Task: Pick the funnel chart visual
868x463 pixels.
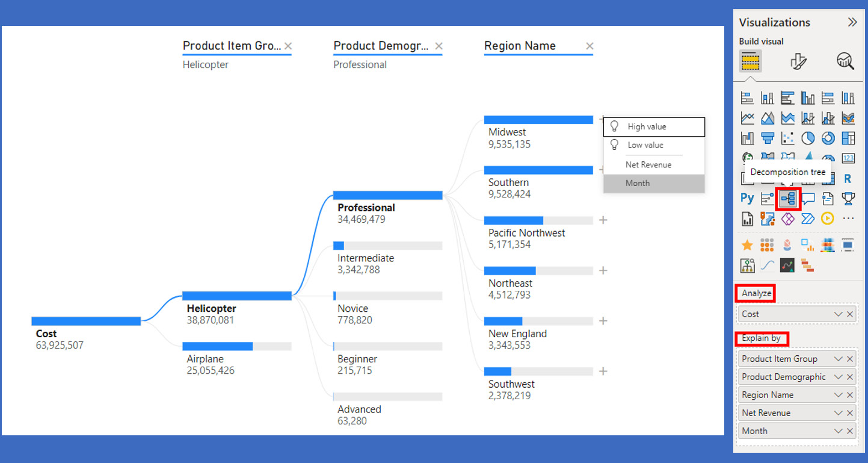Action: pos(768,138)
